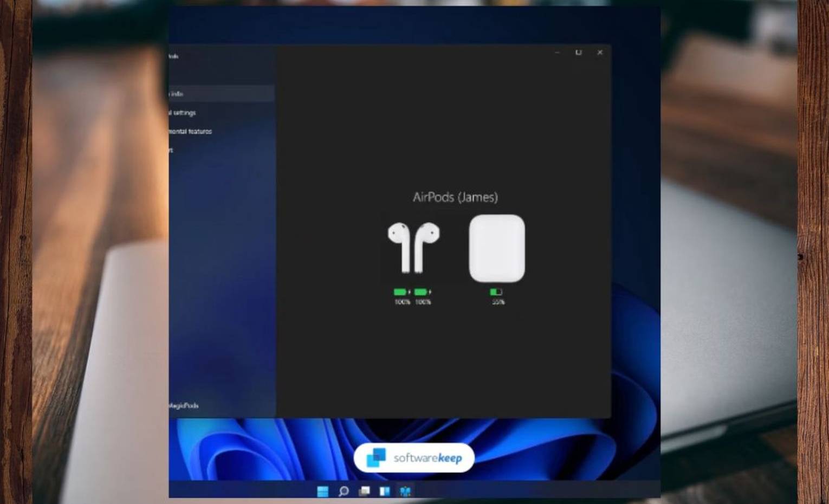Click the right earbud 100% text
Image resolution: width=829 pixels, height=504 pixels.
click(423, 302)
